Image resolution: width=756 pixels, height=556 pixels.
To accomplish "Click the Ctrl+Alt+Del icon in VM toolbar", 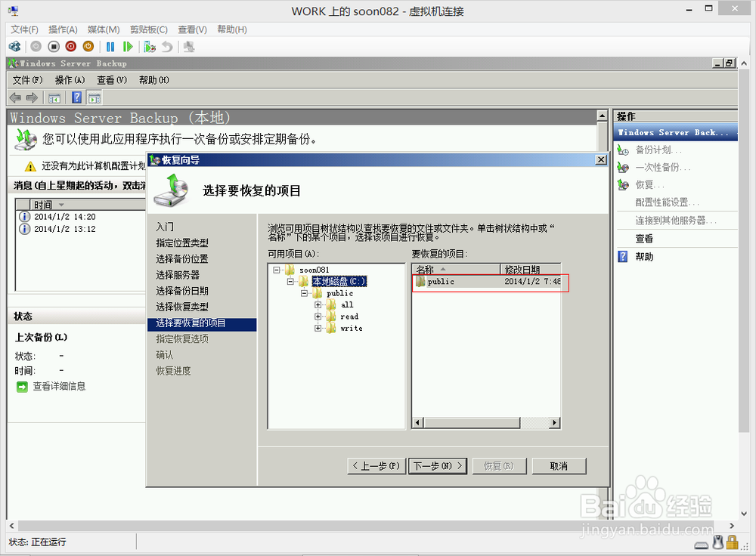I will [x=15, y=47].
